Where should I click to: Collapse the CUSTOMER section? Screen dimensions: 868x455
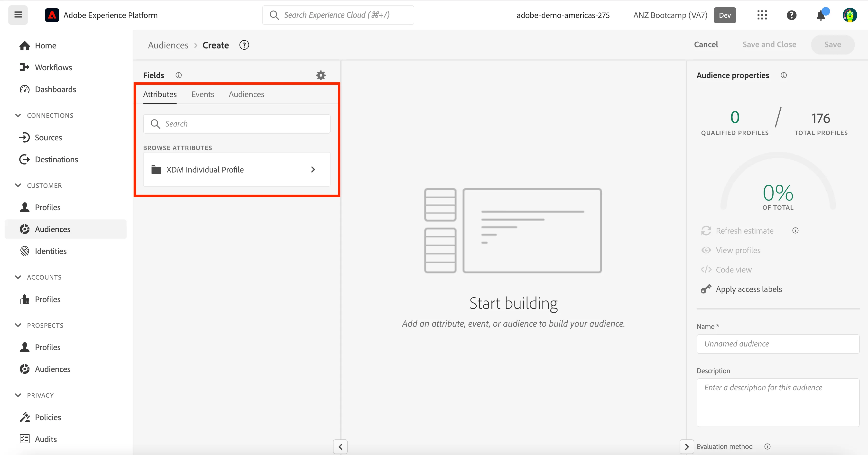pos(18,185)
